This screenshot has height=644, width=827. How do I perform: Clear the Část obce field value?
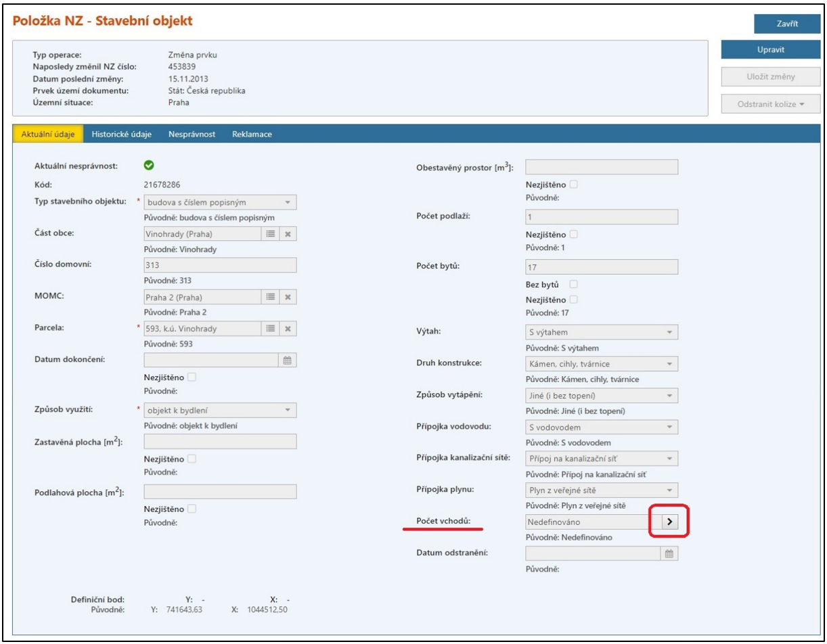(288, 233)
